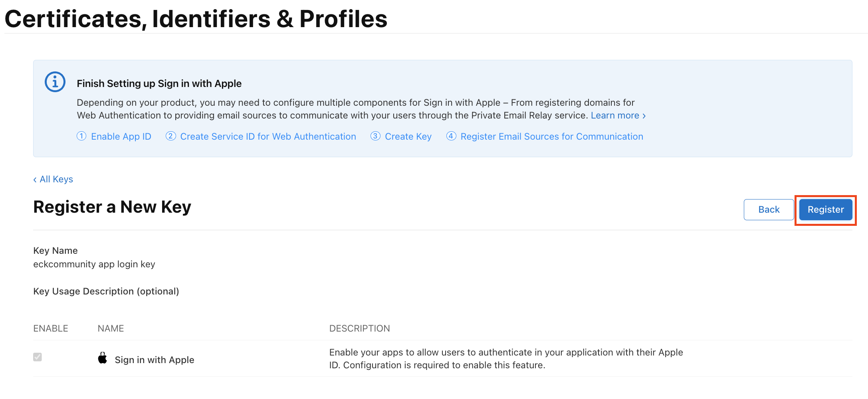Click the Back button
This screenshot has height=399, width=868.
click(x=768, y=209)
